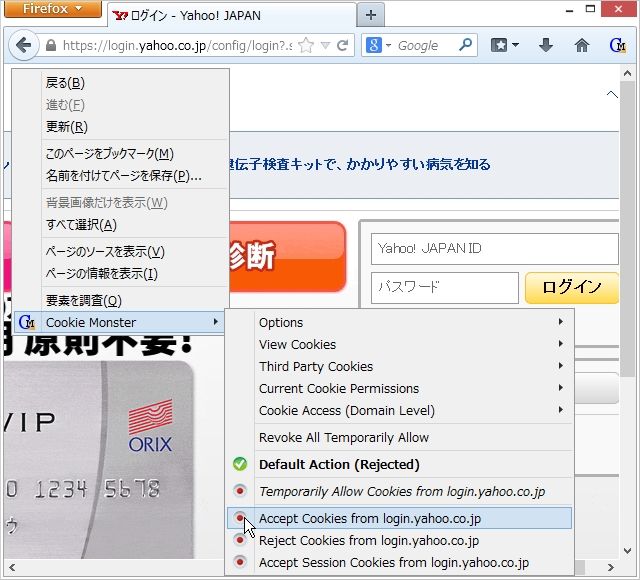Click horizontal scrollbar right arrow
The image size is (640, 580).
(x=611, y=567)
